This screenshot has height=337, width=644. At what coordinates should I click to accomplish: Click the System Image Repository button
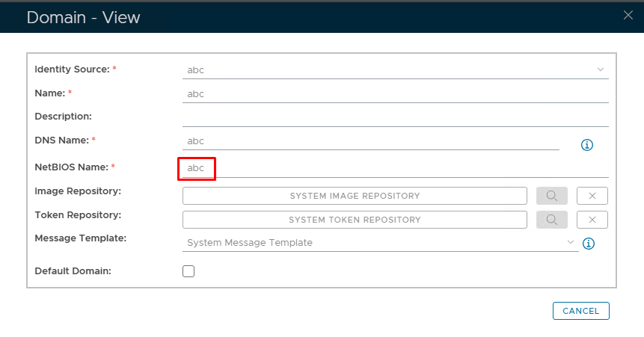[x=355, y=196]
